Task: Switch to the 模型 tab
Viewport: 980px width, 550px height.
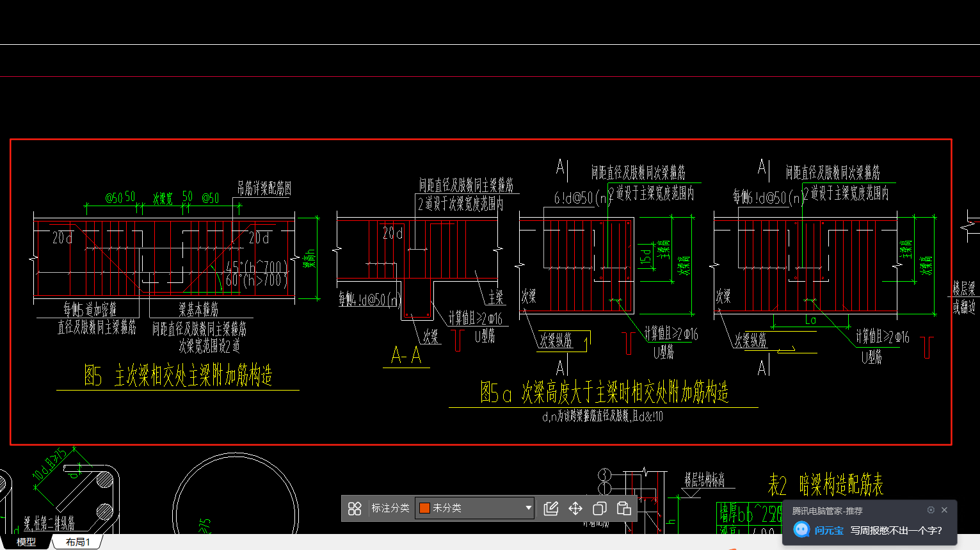Action: click(x=26, y=542)
